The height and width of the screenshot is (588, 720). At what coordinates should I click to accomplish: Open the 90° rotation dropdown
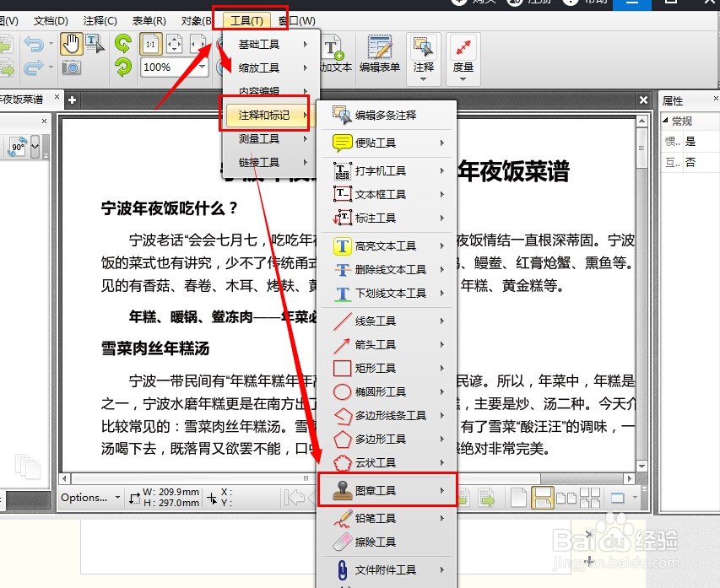tap(35, 146)
